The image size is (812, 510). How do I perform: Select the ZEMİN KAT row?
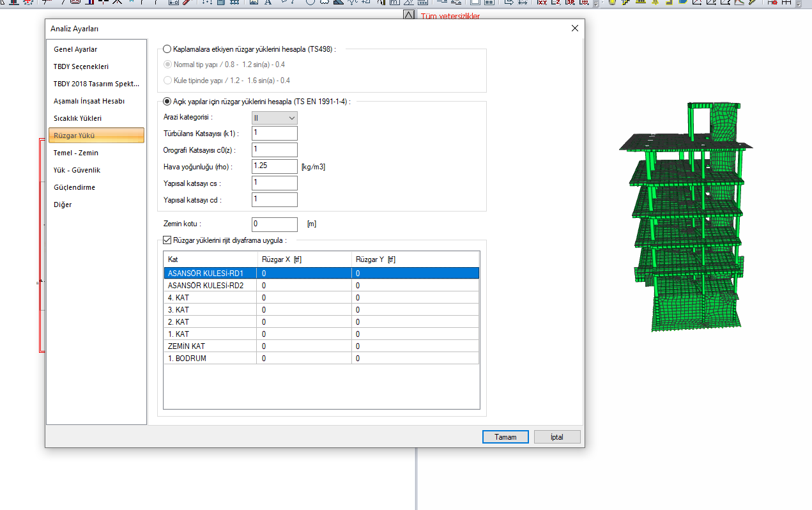(x=321, y=346)
